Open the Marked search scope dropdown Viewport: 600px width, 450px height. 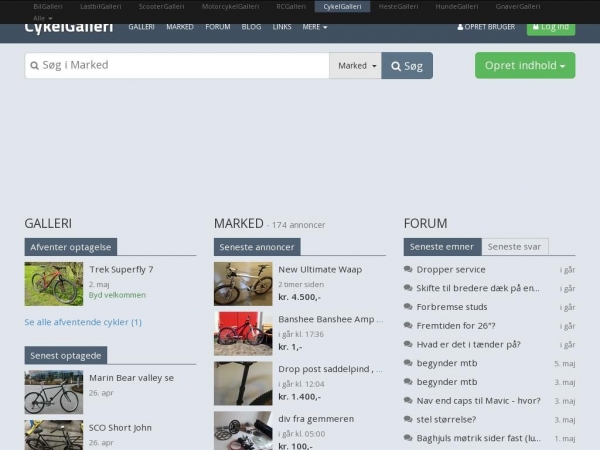point(355,65)
